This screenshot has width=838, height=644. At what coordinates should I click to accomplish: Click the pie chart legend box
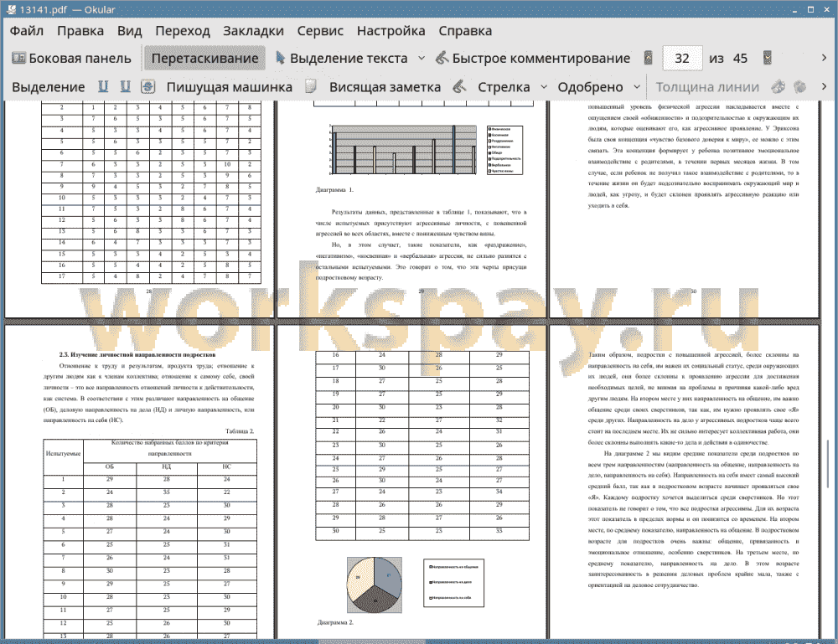click(x=453, y=583)
